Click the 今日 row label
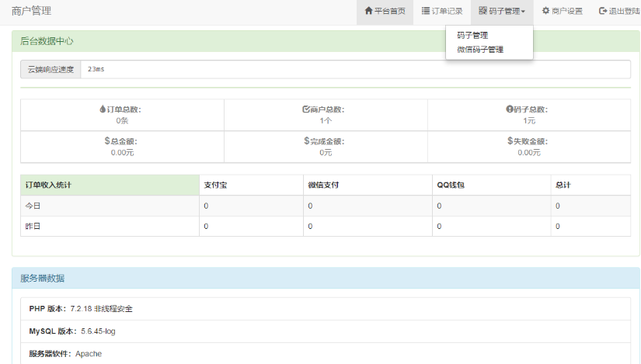Image resolution: width=641 pixels, height=364 pixels. [x=33, y=206]
